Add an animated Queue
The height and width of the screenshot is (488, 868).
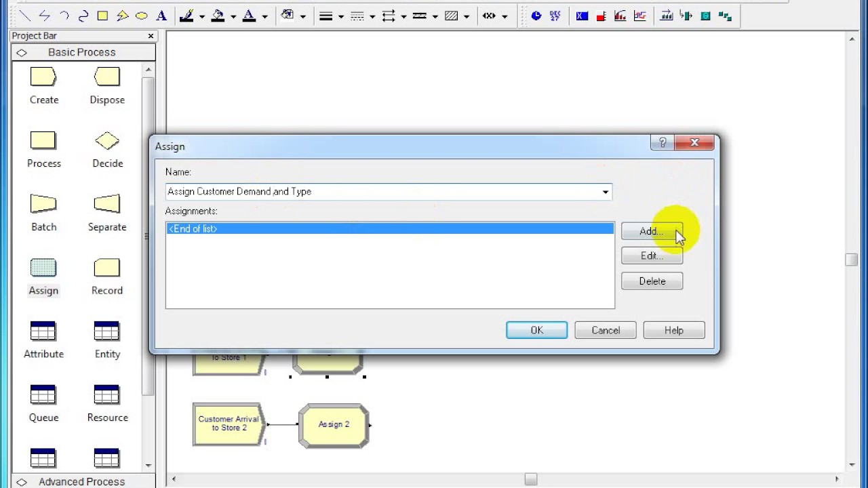(x=667, y=16)
